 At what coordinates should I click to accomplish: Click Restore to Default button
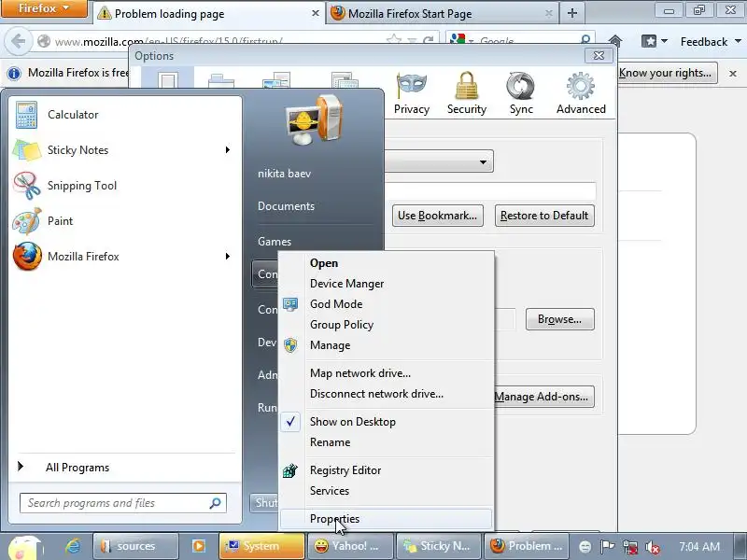click(544, 216)
